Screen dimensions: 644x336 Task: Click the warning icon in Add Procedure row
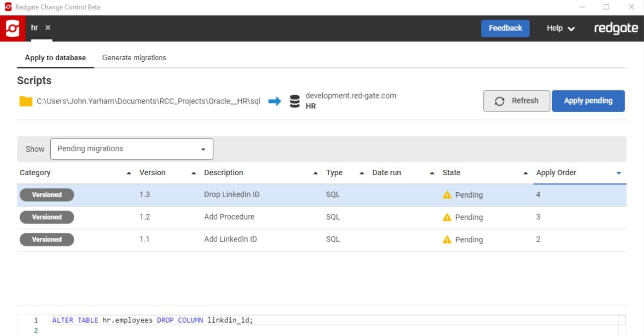point(447,217)
